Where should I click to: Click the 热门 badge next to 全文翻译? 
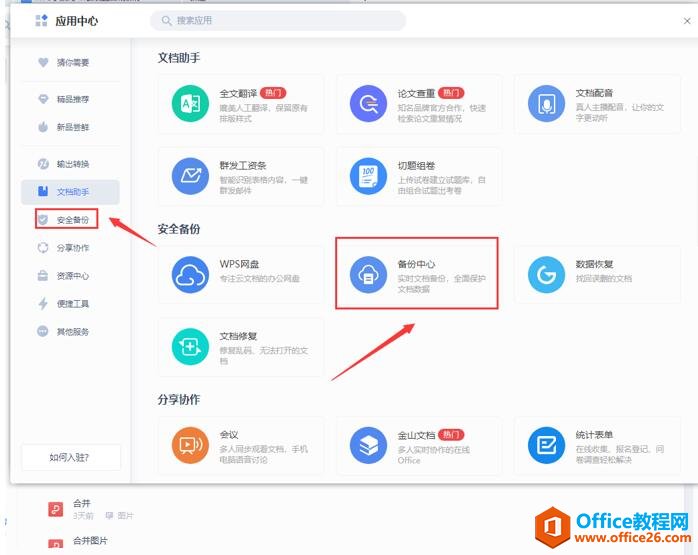(x=273, y=93)
